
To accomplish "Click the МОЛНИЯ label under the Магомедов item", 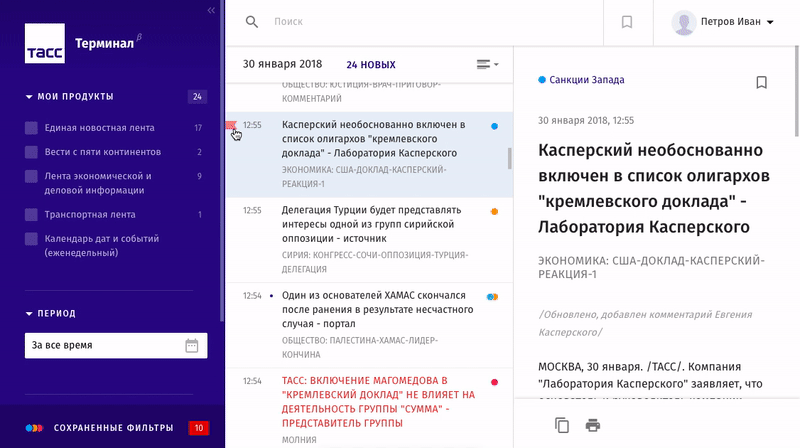I will [x=299, y=439].
